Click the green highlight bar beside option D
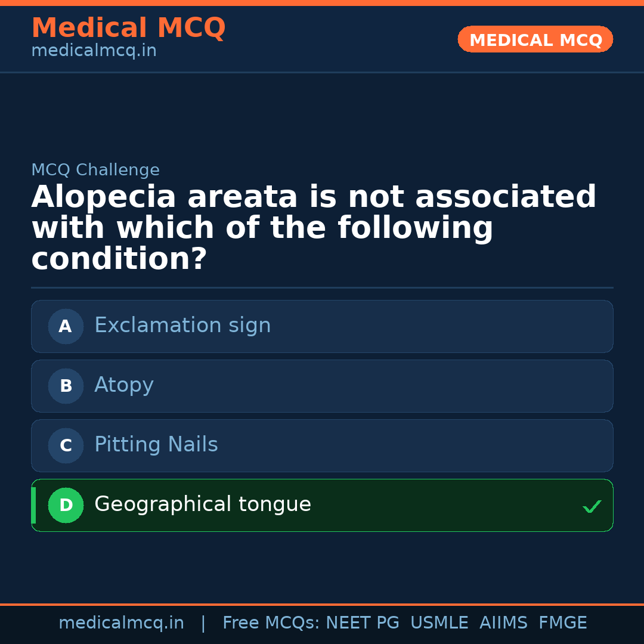Viewport: 644px width, 644px height. 32,505
